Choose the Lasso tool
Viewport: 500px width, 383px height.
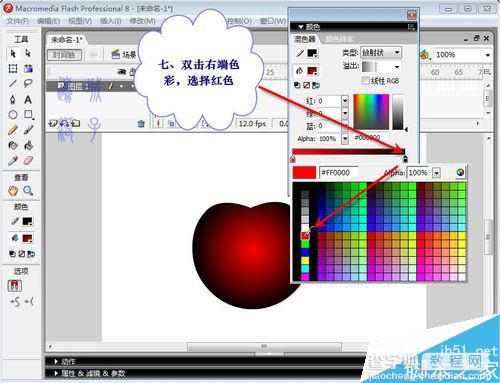pos(28,83)
